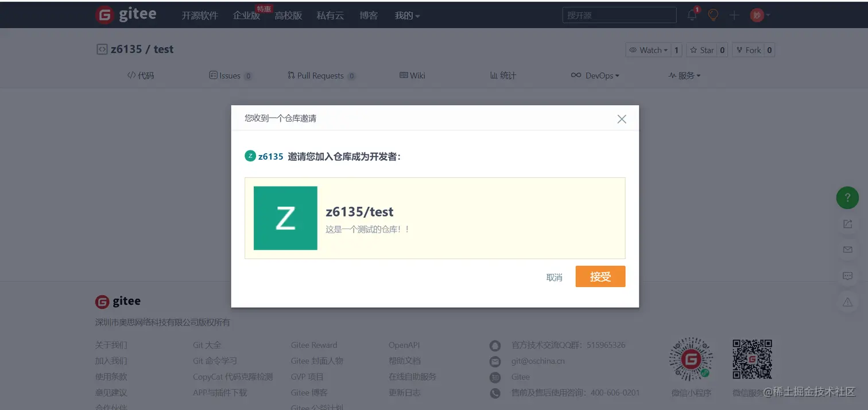Open the 高校版 menu item

288,16
